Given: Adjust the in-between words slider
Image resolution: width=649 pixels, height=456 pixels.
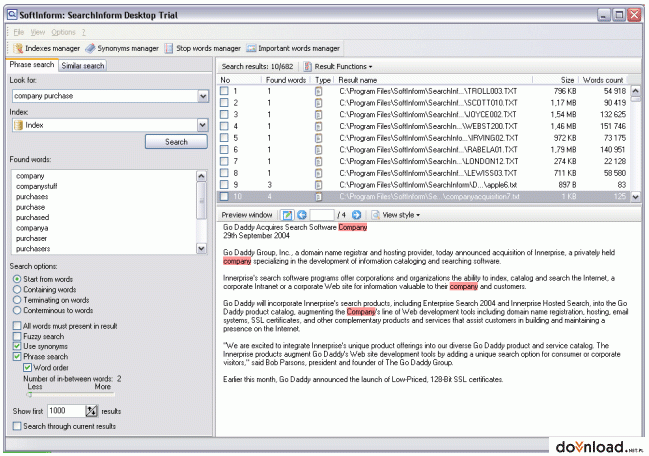Looking at the screenshot, I should click(x=29, y=395).
